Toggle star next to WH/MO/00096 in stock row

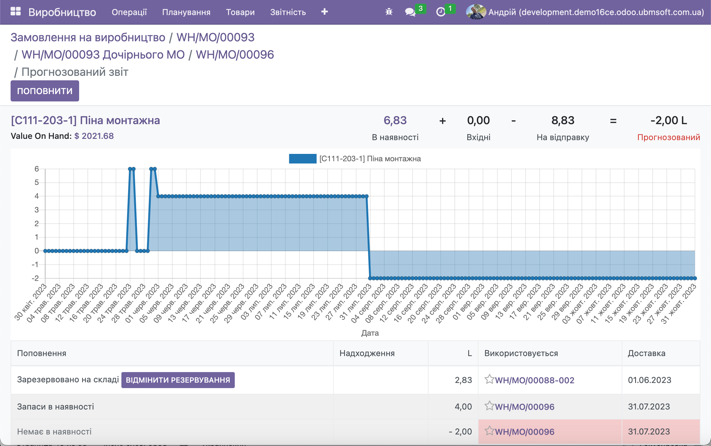[489, 406]
